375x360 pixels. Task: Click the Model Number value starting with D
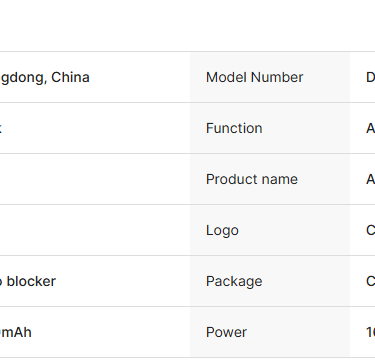(370, 77)
